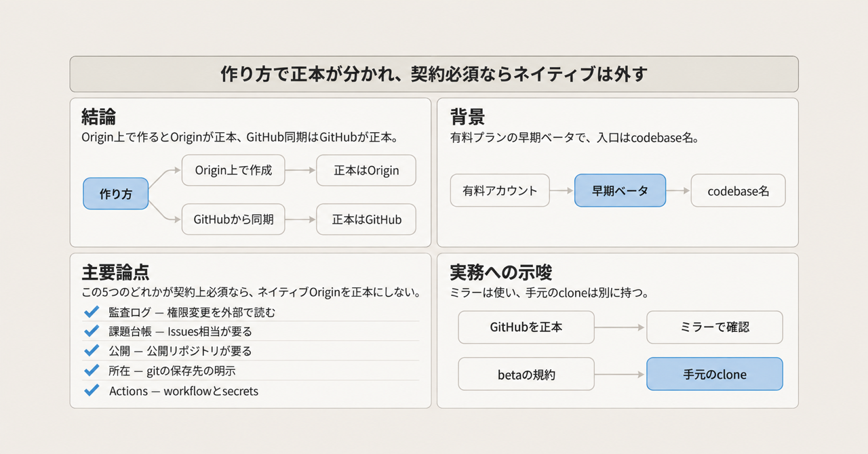Click the title banner 作り方で正本が分かれ

coord(434,74)
